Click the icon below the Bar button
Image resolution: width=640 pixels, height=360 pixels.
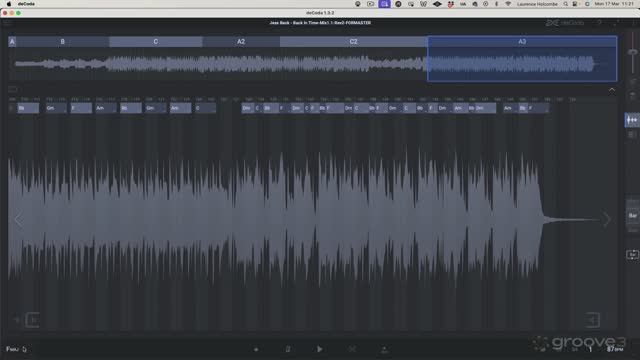pos(632,255)
